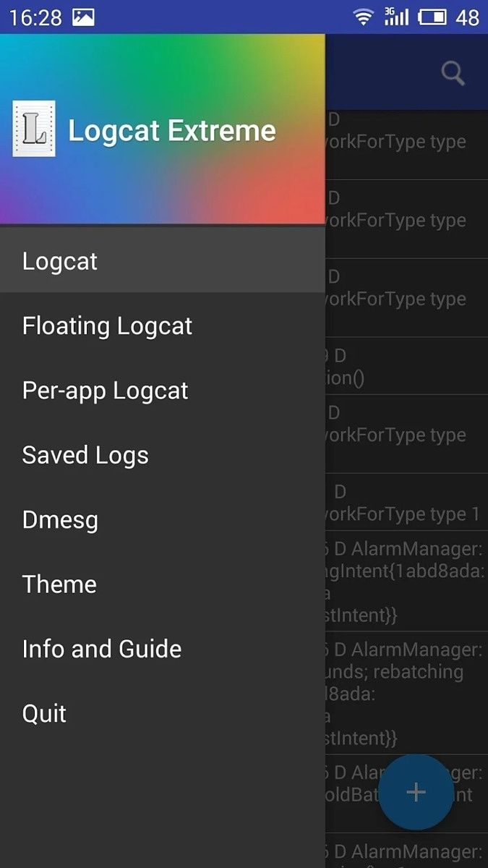The width and height of the screenshot is (488, 868).
Task: Open the Theme option
Action: (x=59, y=584)
